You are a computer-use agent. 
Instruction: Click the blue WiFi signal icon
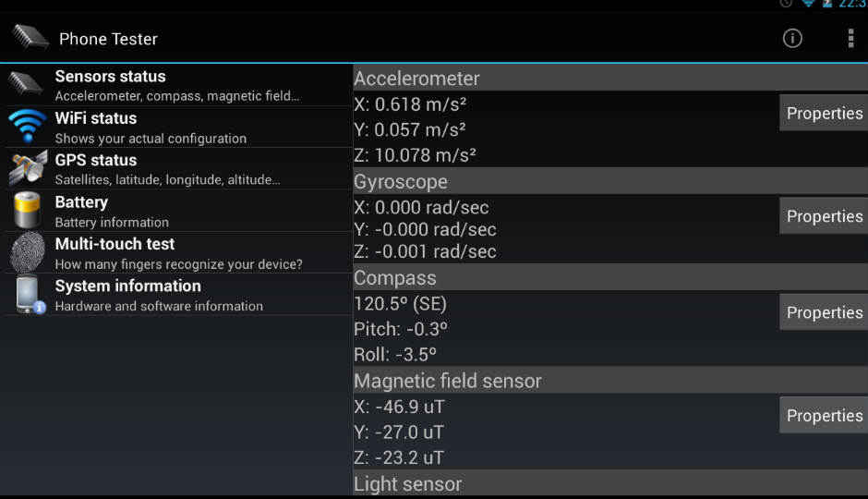tap(27, 126)
